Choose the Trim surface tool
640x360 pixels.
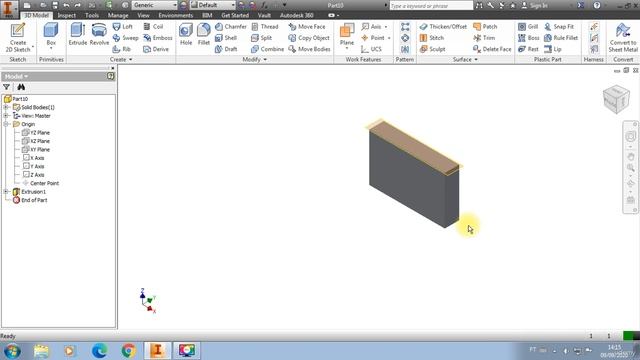point(484,38)
